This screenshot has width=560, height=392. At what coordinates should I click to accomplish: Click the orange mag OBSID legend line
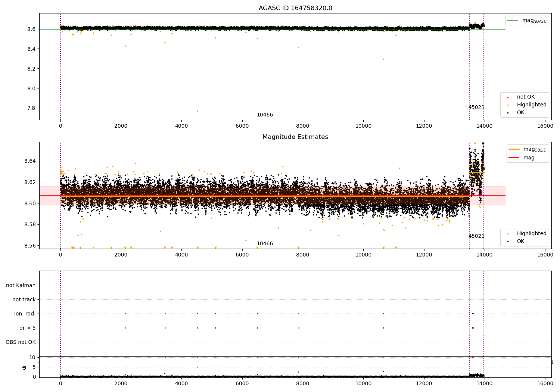click(x=514, y=149)
